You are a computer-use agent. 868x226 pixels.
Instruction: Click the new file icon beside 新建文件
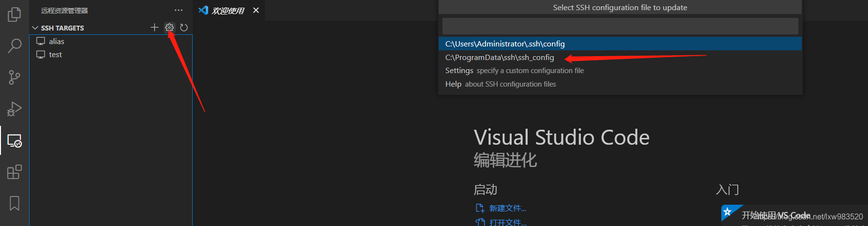480,208
